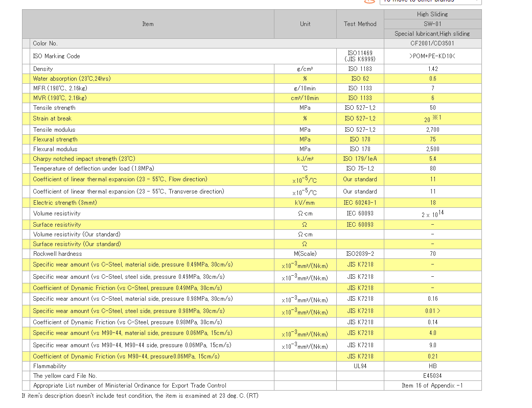This screenshot has height=408, width=532.
Task: Click the 'Item' column header
Action: pos(148,24)
